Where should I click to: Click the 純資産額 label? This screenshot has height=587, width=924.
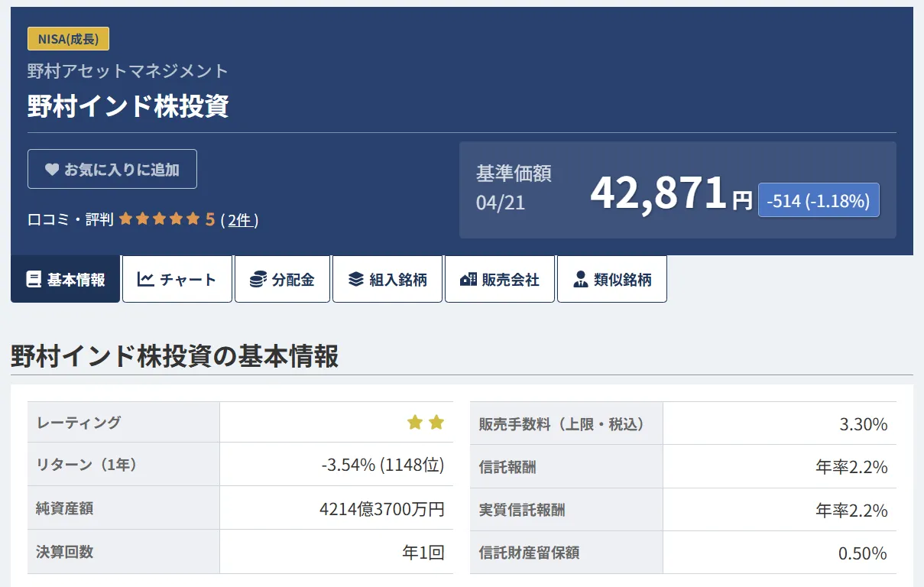(x=64, y=508)
